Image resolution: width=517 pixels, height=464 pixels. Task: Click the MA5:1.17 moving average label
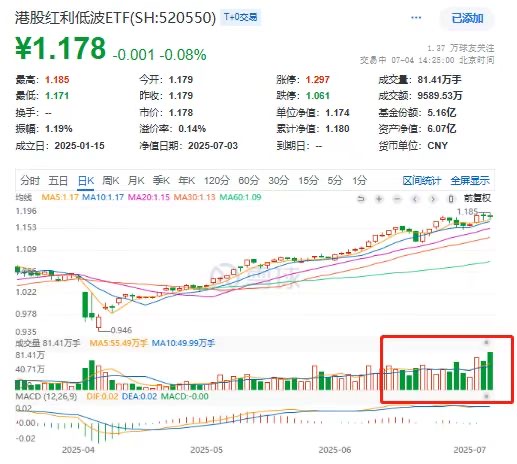tap(60, 197)
